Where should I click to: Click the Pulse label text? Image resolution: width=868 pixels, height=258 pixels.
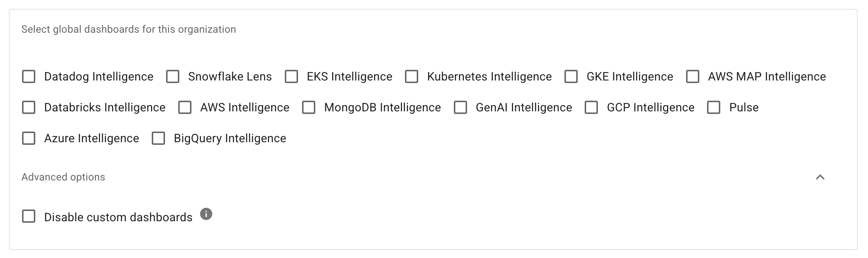tap(744, 108)
